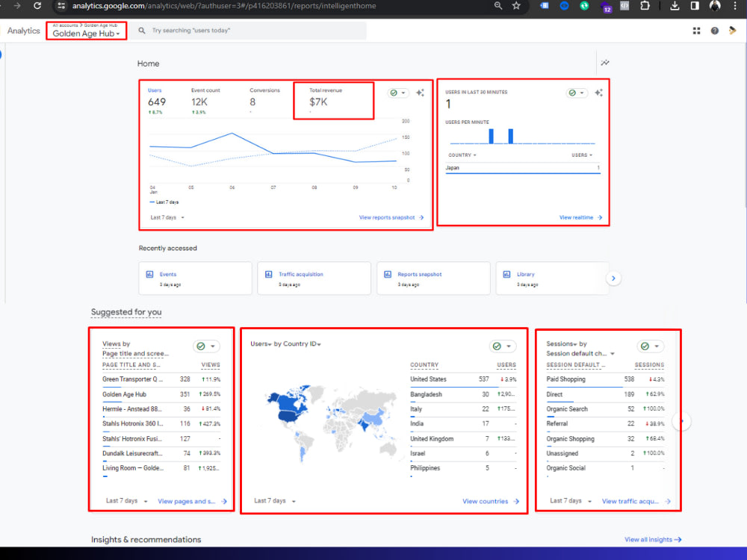The width and height of the screenshot is (747, 560).
Task: Click the Analytics search magnifier icon
Action: (x=141, y=31)
